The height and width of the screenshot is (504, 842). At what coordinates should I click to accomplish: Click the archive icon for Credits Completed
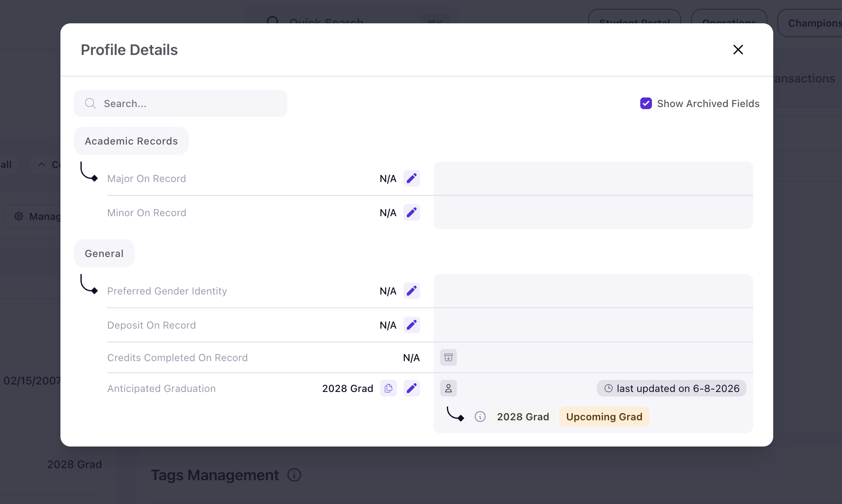pos(448,357)
